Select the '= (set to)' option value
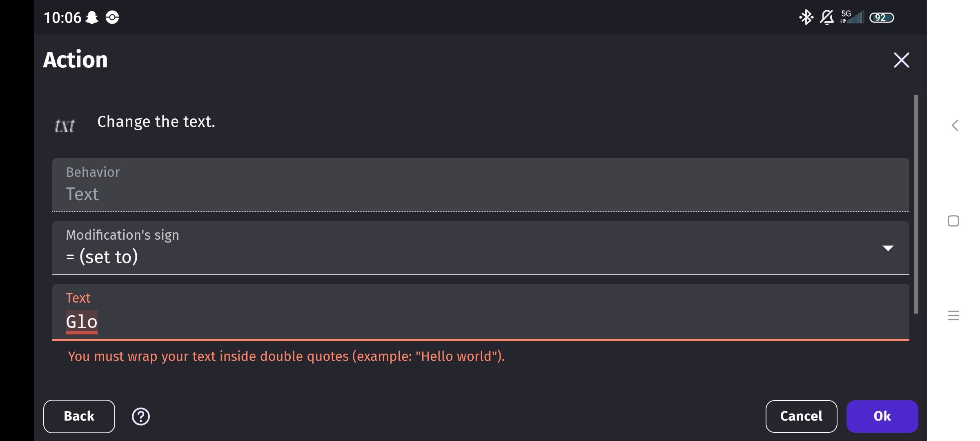Image resolution: width=980 pixels, height=441 pixels. point(102,256)
